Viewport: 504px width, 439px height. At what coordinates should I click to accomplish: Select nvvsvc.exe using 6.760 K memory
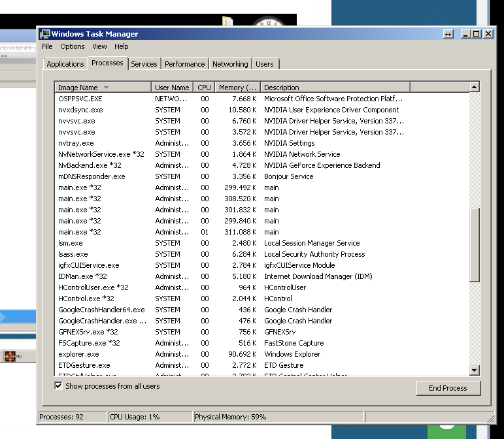click(x=262, y=121)
